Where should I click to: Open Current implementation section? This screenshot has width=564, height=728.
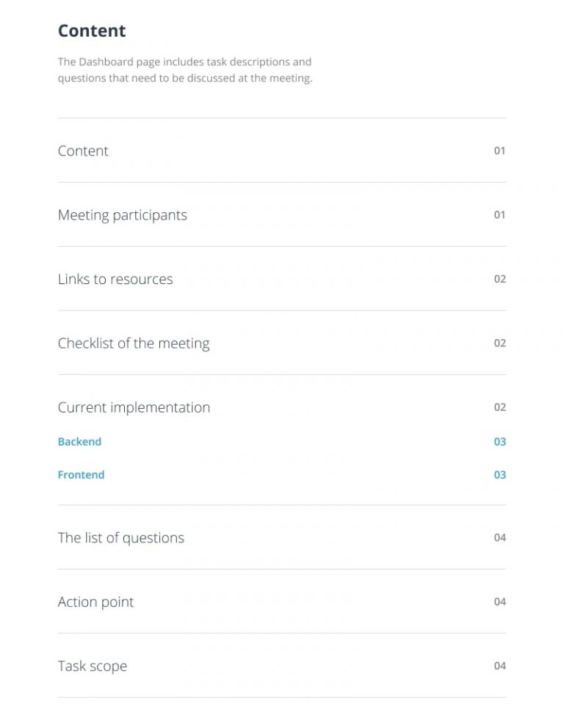[134, 407]
